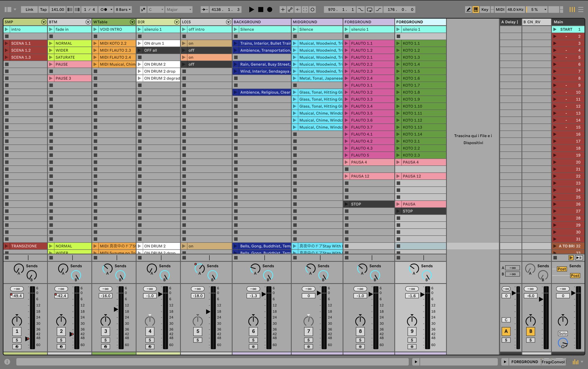Toggle track 1 activator button
Viewport: 588px width, 369px height.
[x=17, y=331]
